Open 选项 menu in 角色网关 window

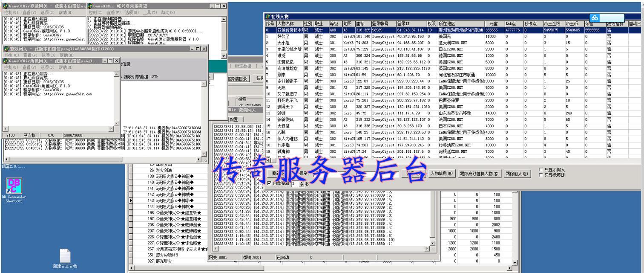click(x=47, y=67)
